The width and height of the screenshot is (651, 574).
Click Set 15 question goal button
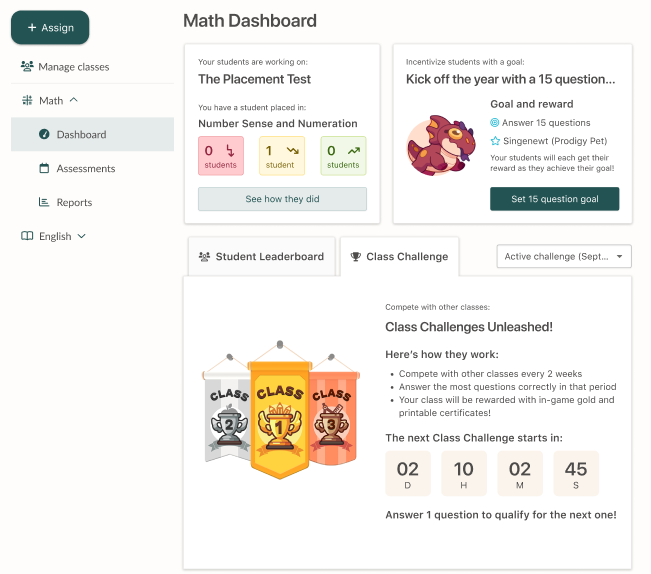click(x=555, y=199)
